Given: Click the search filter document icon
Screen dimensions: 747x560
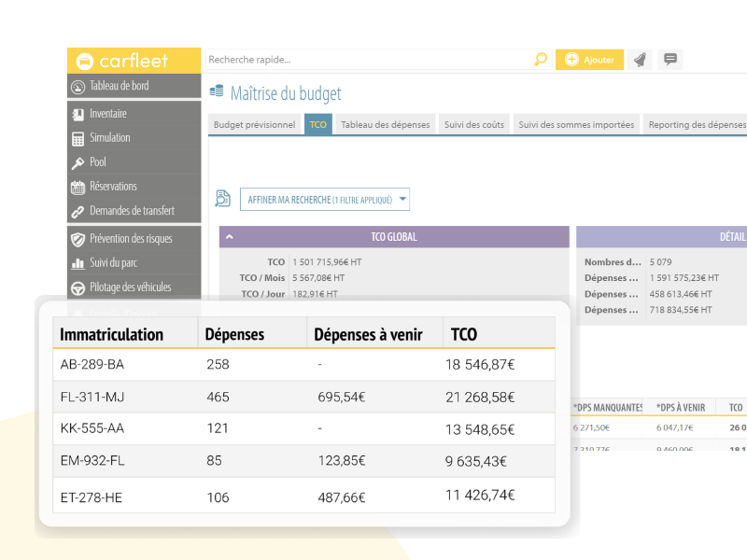Looking at the screenshot, I should point(222,199).
